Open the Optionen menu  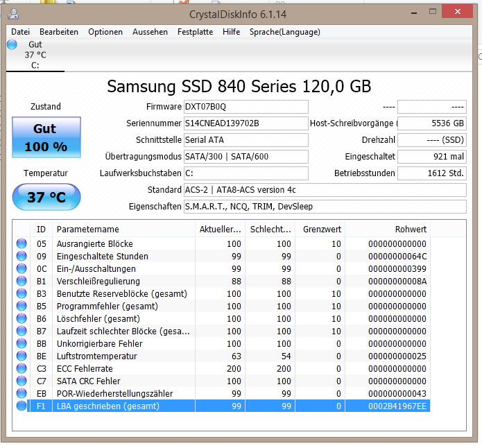tap(105, 32)
